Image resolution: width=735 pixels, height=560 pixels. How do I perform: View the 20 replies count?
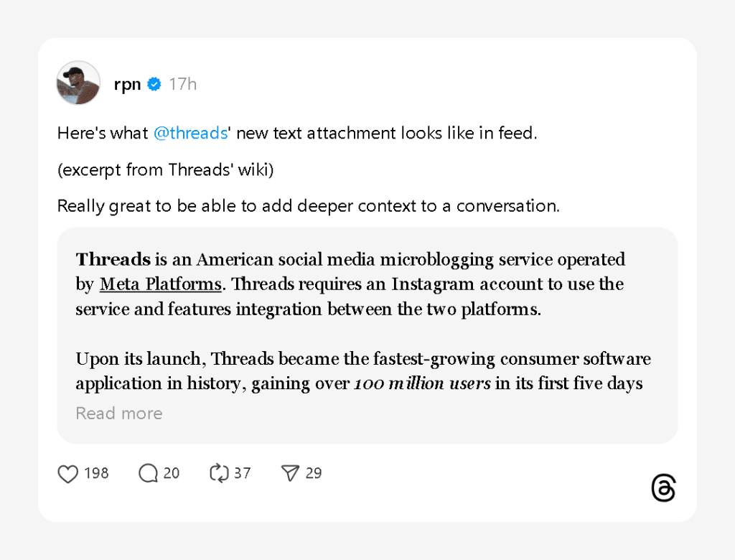[x=172, y=474]
